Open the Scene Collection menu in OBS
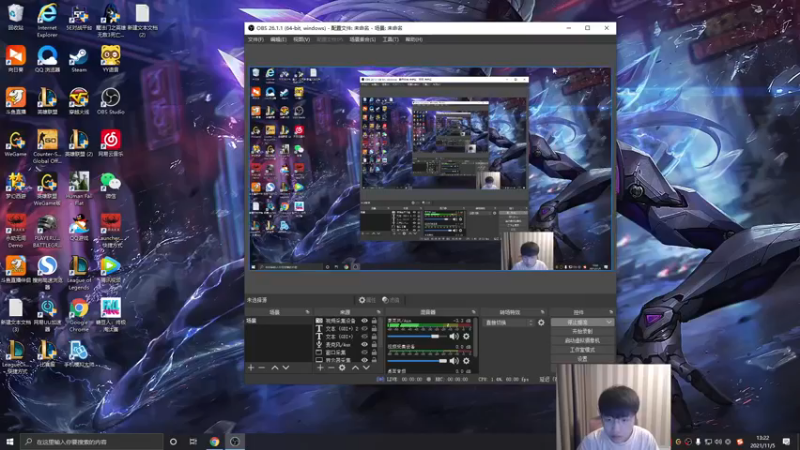The image size is (800, 450). point(362,39)
